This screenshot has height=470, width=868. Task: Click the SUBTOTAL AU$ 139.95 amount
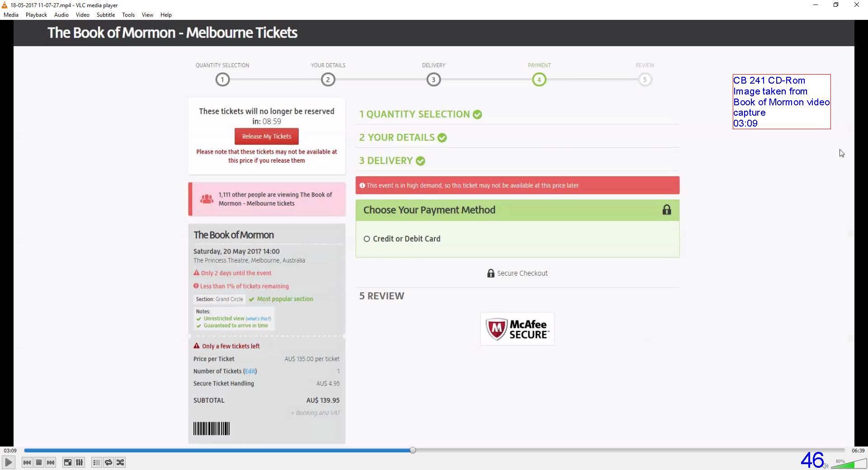[x=323, y=400]
